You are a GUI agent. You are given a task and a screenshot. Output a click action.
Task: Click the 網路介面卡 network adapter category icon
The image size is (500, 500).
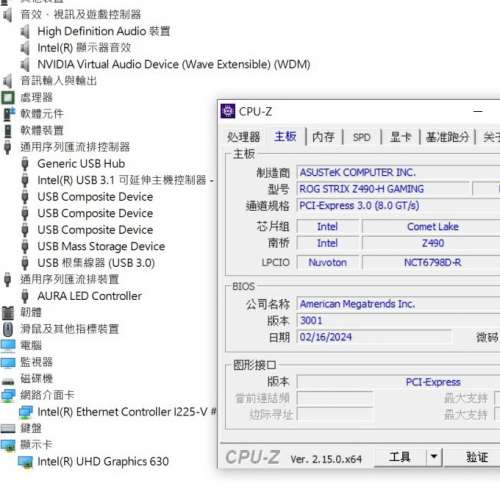pyautogui.click(x=8, y=396)
